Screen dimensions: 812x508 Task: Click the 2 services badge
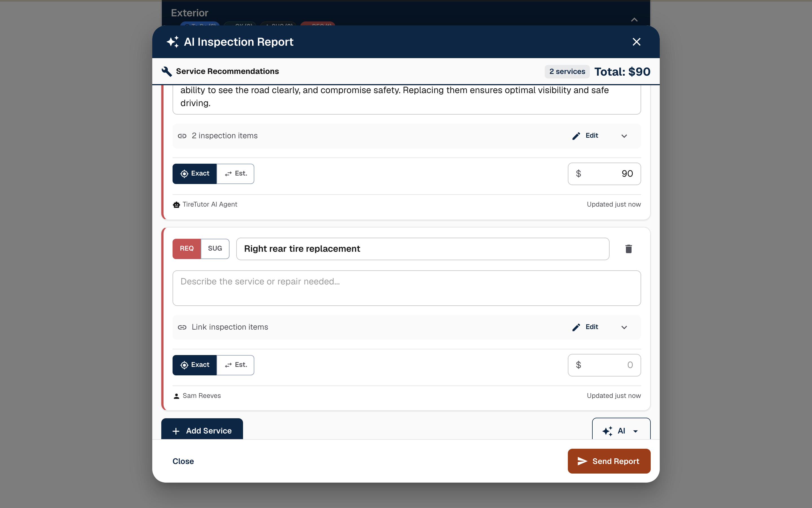(567, 72)
